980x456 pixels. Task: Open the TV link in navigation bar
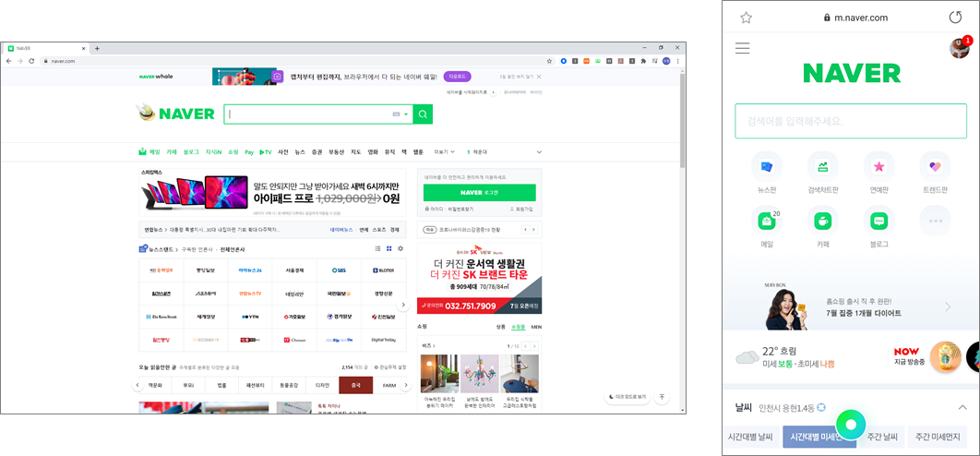266,152
